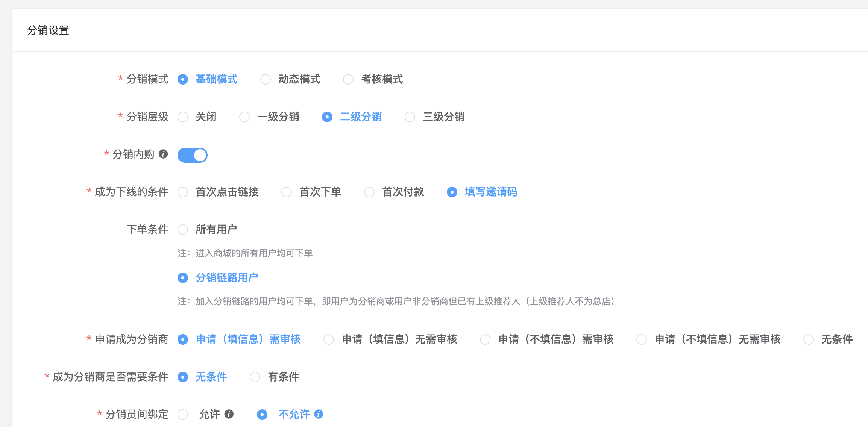Pick 无条件 under 申请成为分销商
Screen dimensions: 868x427
pyautogui.click(x=809, y=339)
